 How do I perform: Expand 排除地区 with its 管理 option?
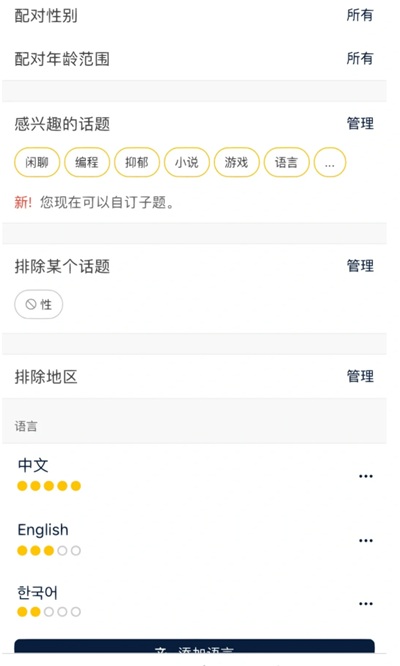(x=194, y=376)
